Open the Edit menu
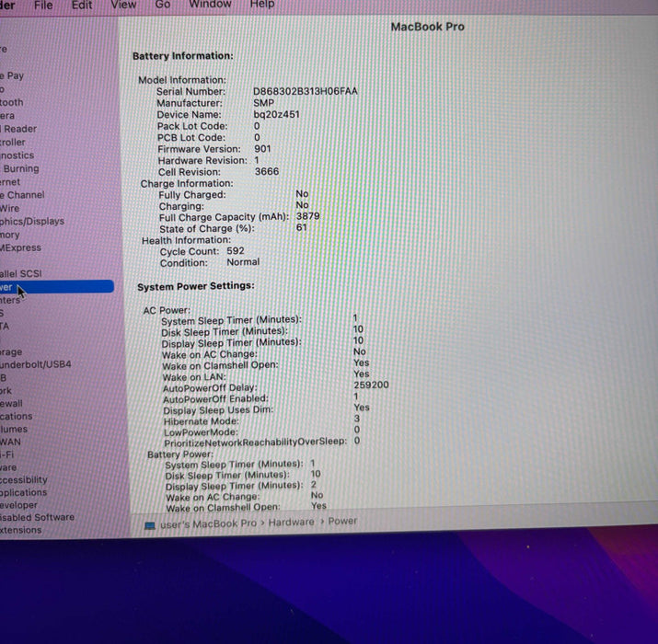Viewport: 658px width, 644px height. point(81,5)
